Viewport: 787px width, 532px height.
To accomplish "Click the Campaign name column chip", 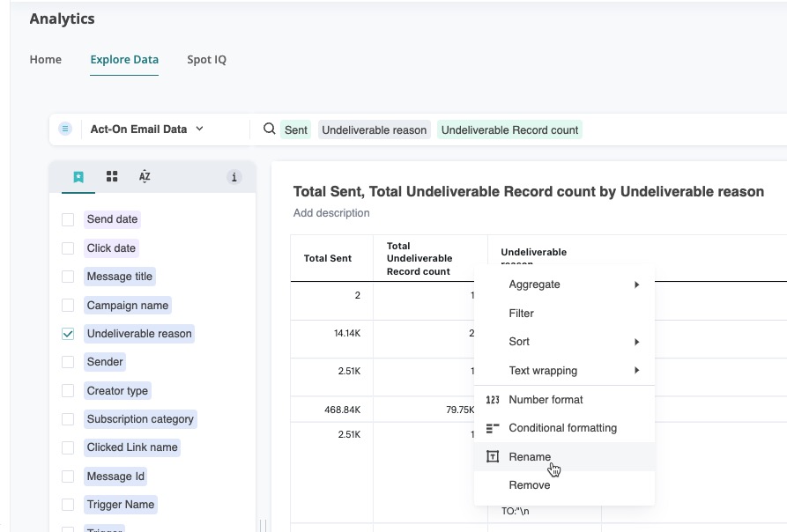I will coord(128,306).
